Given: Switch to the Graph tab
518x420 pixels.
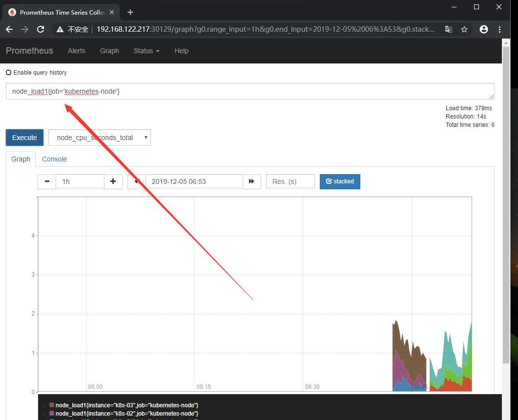Looking at the screenshot, I should click(x=21, y=159).
